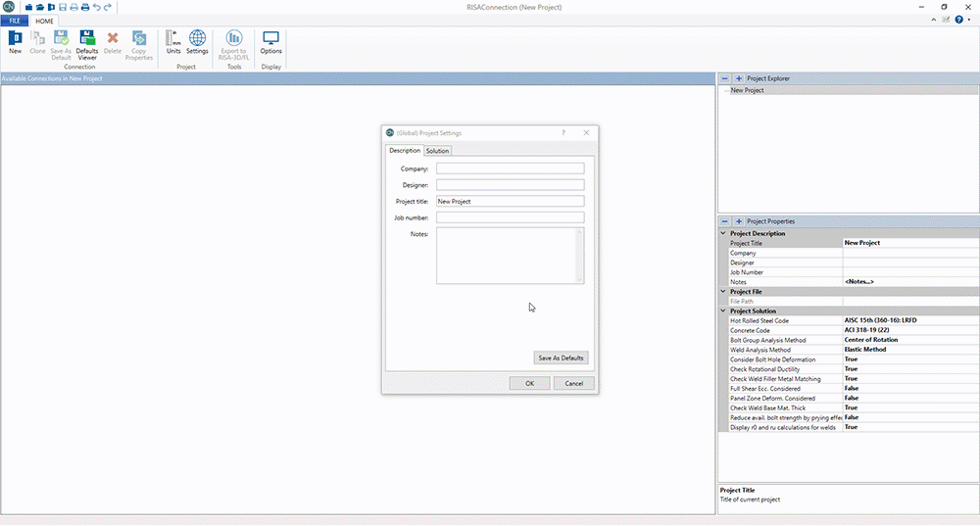Image resolution: width=980 pixels, height=526 pixels.
Task: Click the ACI 318-19 (22) concrete code value
Action: tap(866, 330)
